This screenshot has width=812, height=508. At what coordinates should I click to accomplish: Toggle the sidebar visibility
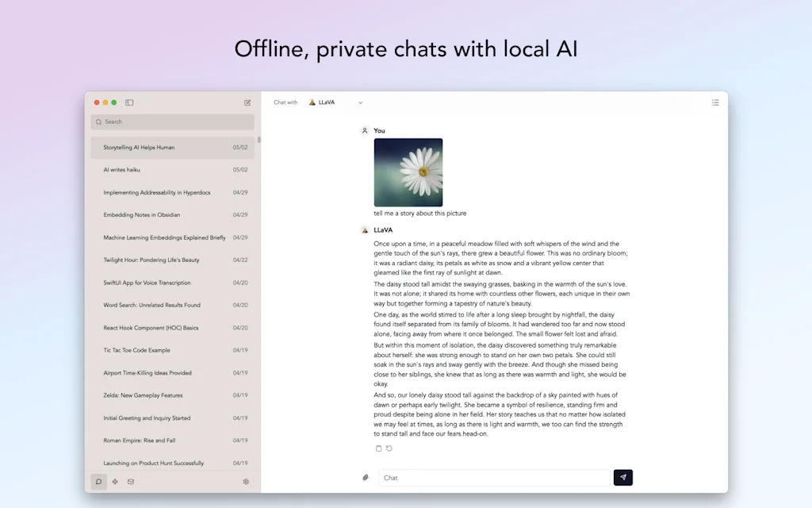(129, 102)
